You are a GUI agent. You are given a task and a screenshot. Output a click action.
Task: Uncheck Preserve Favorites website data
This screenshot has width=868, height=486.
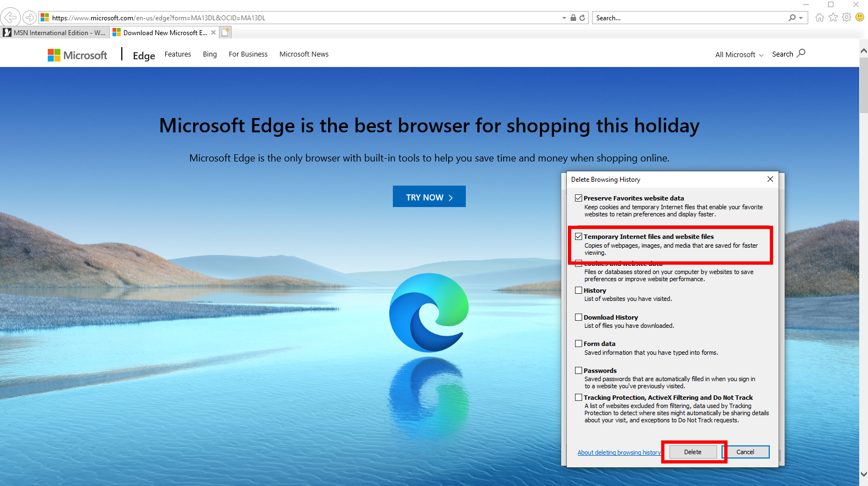578,198
